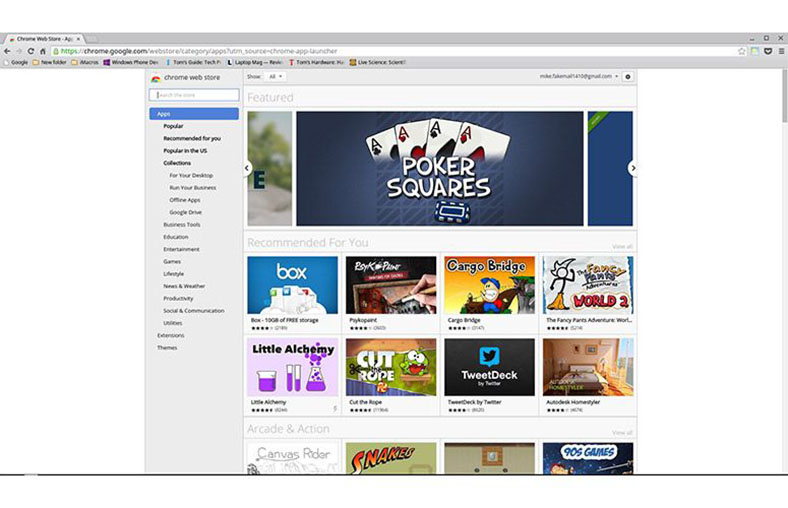Viewport: 788px width, 508px height.
Task: Close the Chrome Web Store tab
Action: click(78, 39)
